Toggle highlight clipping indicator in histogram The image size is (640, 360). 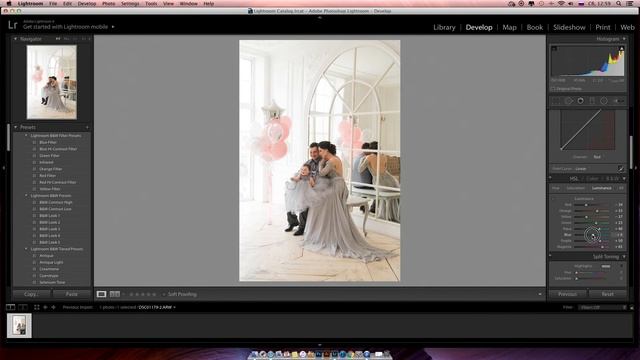[622, 49]
